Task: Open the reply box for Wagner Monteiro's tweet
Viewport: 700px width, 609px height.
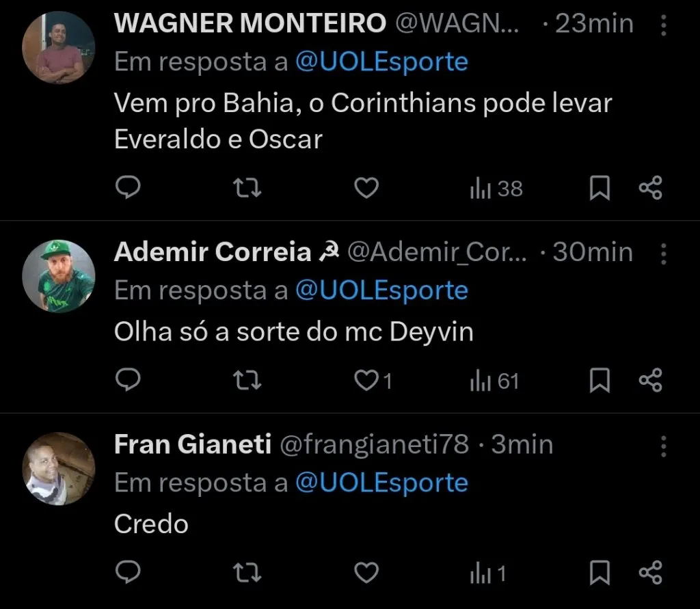Action: [x=128, y=187]
